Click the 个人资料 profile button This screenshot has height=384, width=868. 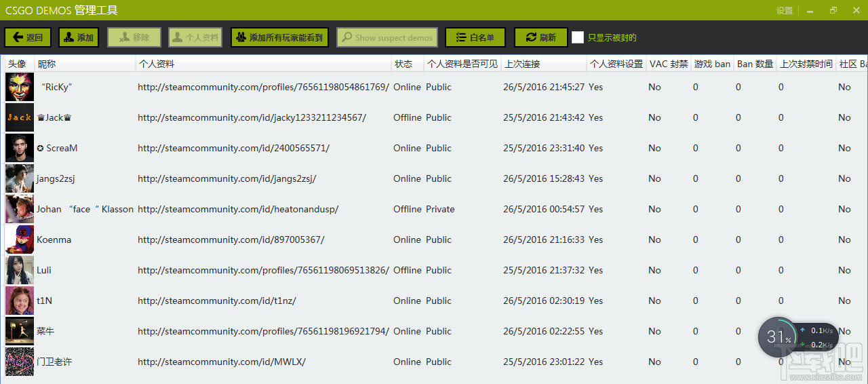click(195, 37)
